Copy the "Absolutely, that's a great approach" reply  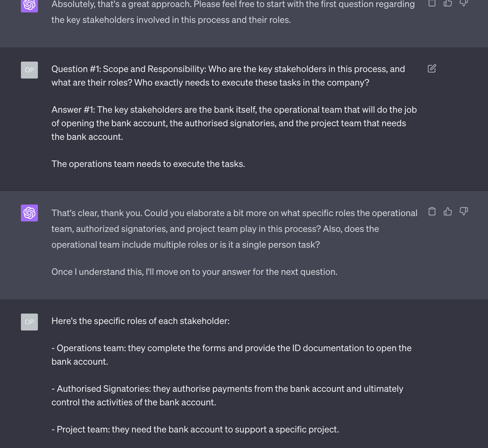coord(432,3)
